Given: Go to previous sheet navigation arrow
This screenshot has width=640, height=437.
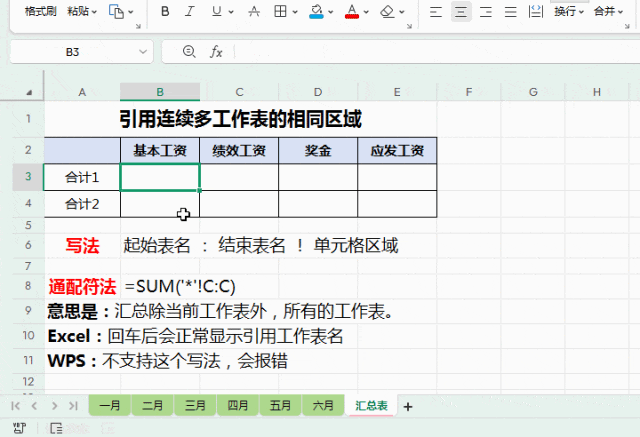Looking at the screenshot, I should point(34,406).
